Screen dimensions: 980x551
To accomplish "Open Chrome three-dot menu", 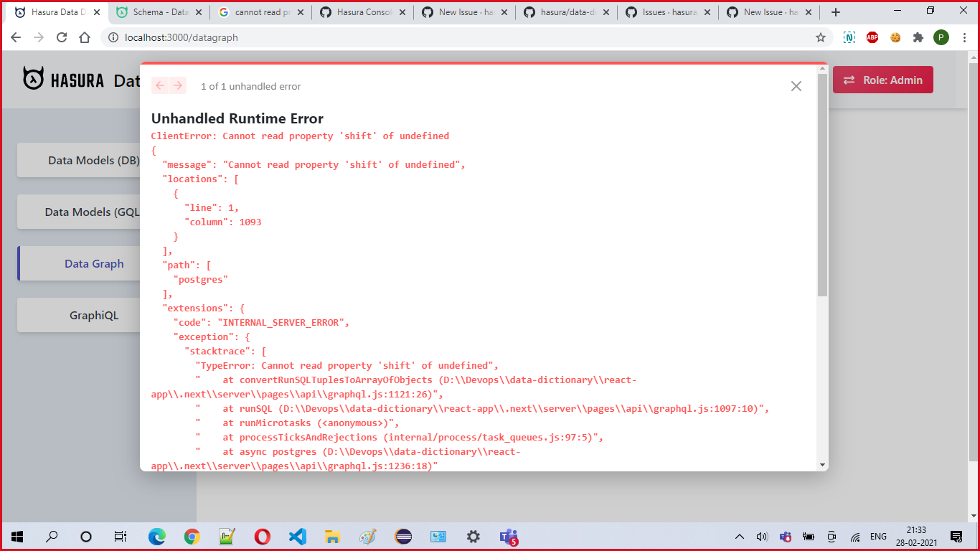I will pos(963,37).
